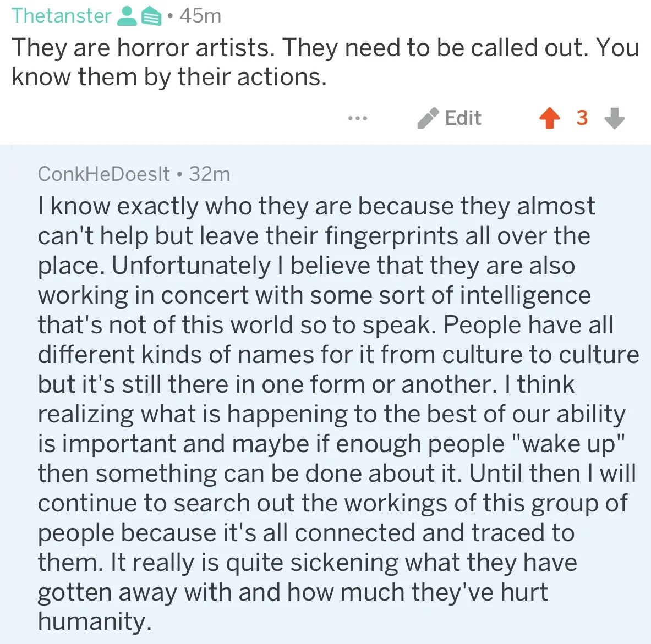Downvote Thetanster's comment with gray arrow
The width and height of the screenshot is (651, 644).
[x=615, y=118]
